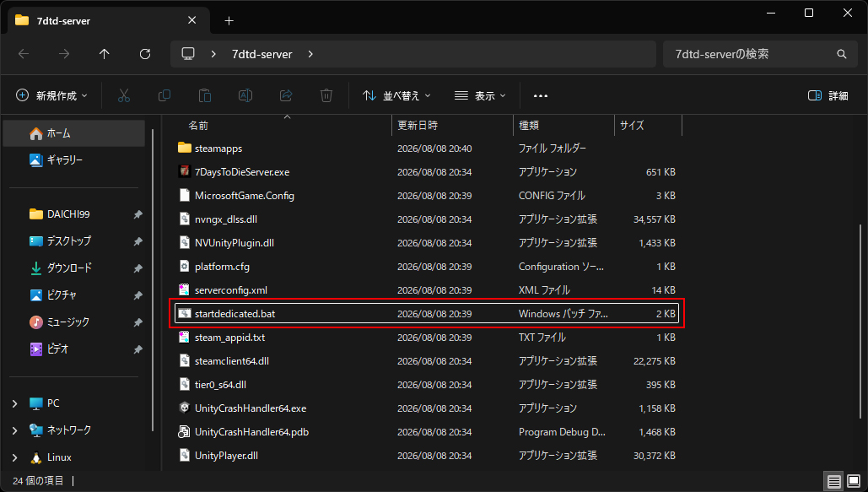Select the nvngx_dlss.dll file name
The width and height of the screenshot is (868, 492).
point(226,219)
